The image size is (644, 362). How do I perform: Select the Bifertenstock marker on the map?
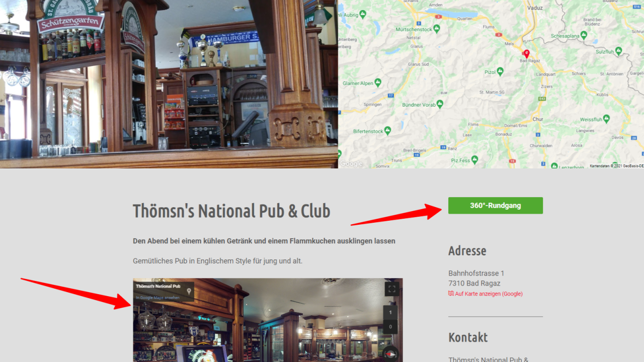[x=387, y=131]
